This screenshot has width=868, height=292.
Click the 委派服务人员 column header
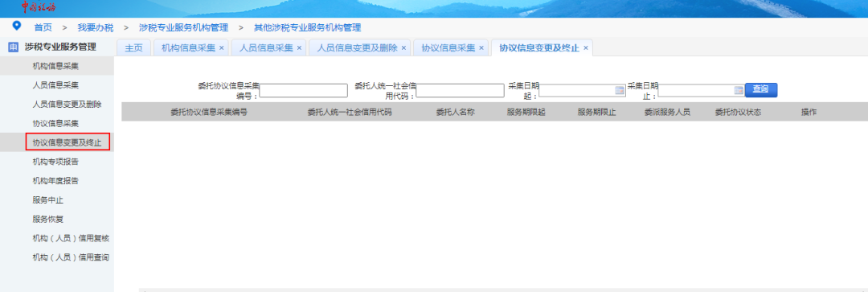point(667,112)
